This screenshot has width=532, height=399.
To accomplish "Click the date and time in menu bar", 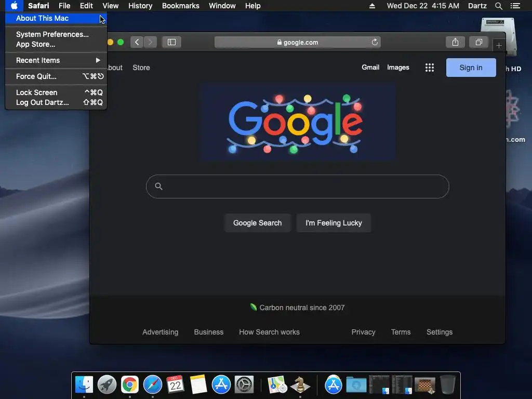I will pyautogui.click(x=423, y=6).
